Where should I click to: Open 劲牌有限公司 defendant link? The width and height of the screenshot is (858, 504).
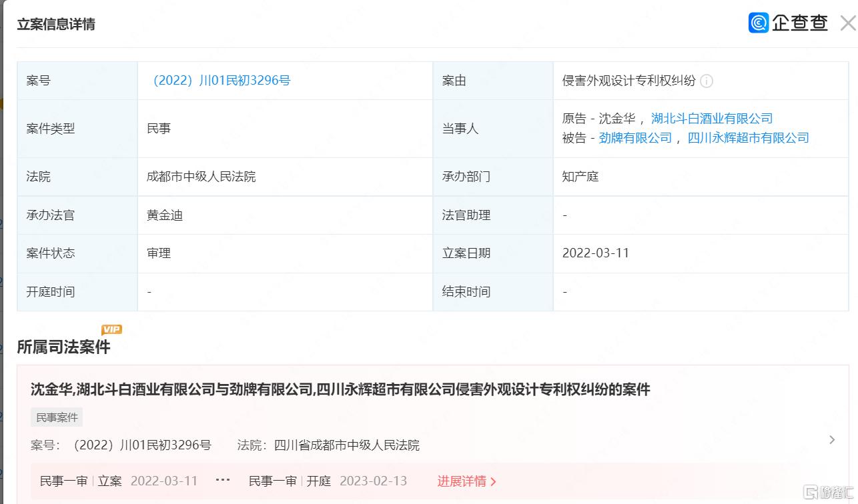pyautogui.click(x=635, y=138)
